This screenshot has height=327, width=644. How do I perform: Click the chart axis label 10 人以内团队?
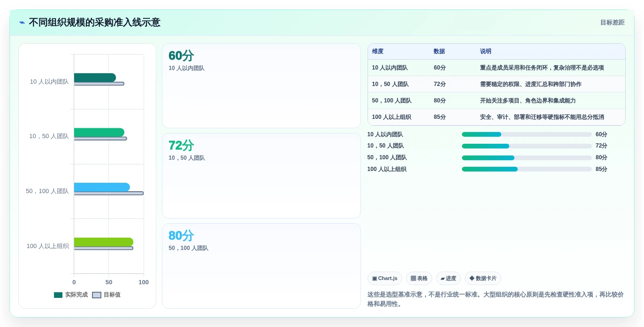[49, 82]
